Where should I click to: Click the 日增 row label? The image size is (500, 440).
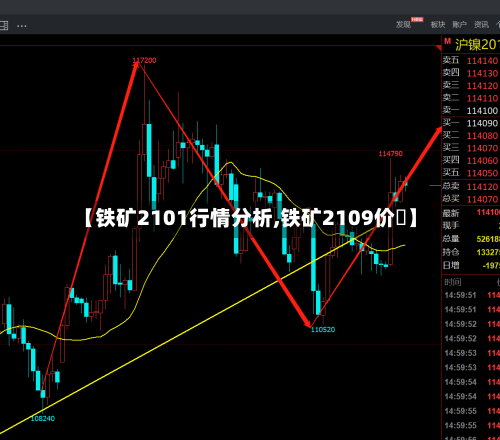451,265
